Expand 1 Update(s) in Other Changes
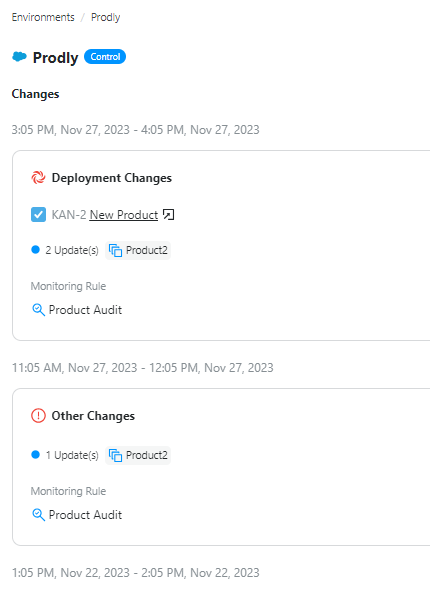 click(72, 455)
